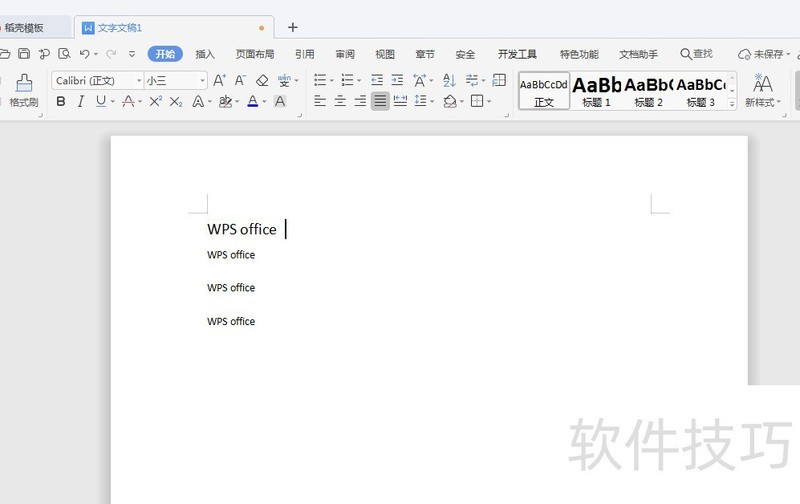Toggle Italic formatting
The height and width of the screenshot is (504, 800).
coord(81,101)
